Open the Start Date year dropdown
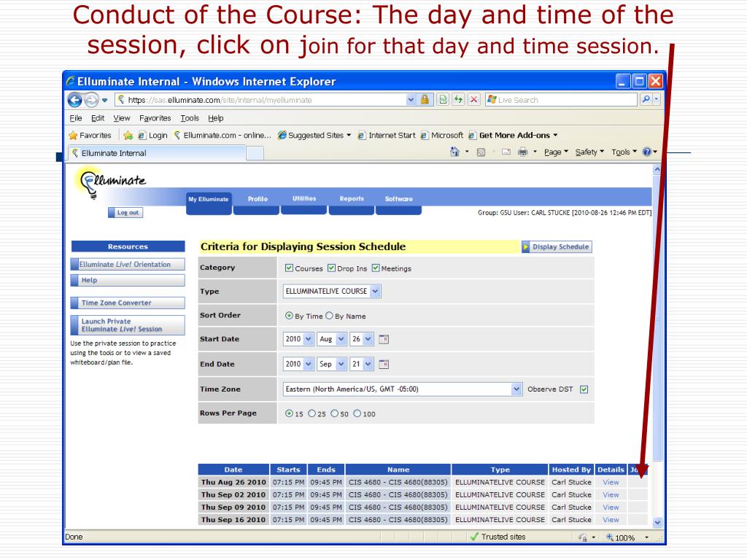747x560 pixels. 298,339
